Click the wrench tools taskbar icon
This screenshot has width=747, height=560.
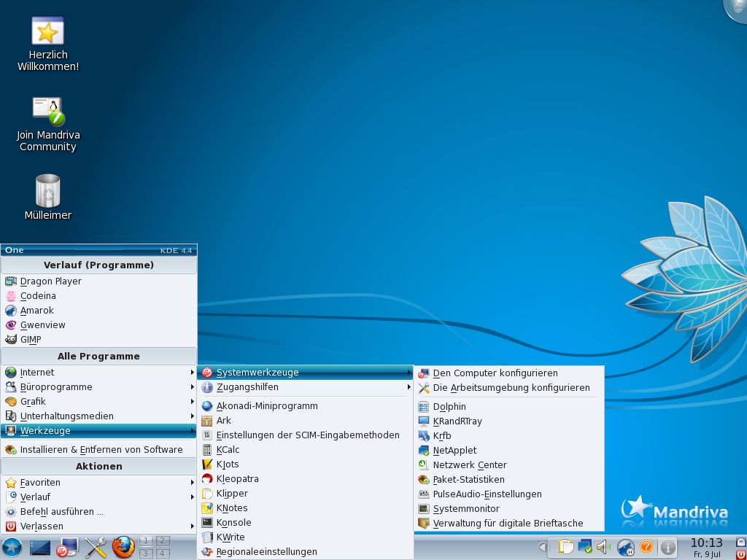(96, 547)
